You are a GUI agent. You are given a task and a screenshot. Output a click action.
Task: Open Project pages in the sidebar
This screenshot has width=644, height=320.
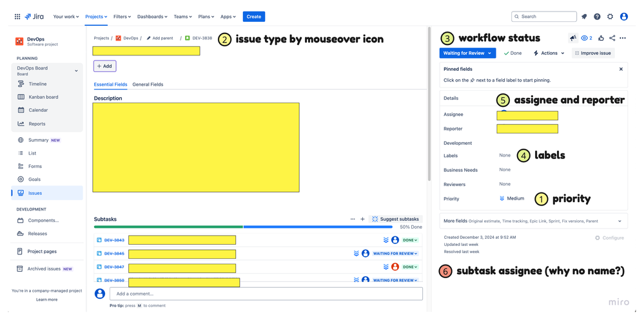click(x=47, y=252)
